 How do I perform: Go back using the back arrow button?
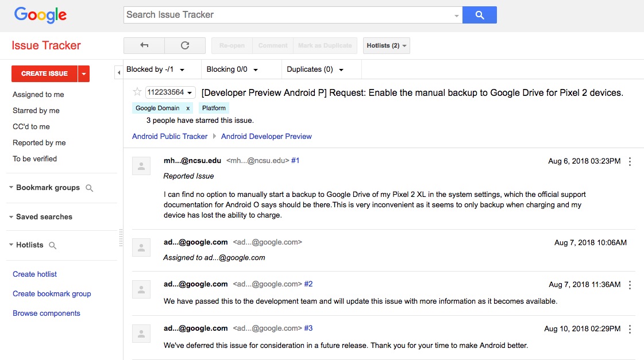[x=144, y=45]
